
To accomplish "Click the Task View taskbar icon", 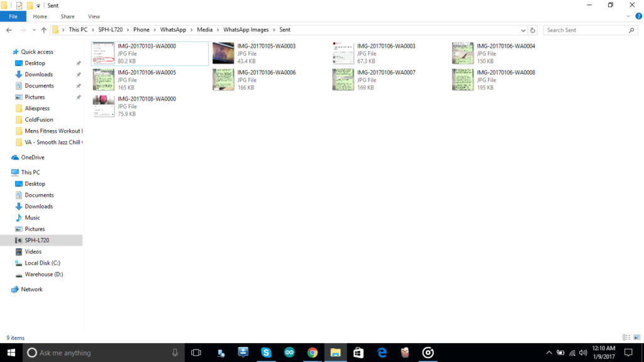I will [x=196, y=353].
